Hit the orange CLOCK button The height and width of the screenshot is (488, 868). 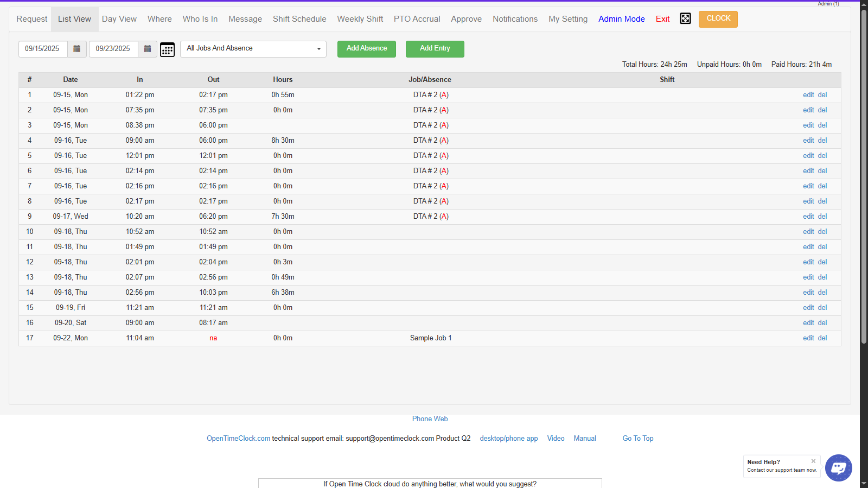[718, 19]
